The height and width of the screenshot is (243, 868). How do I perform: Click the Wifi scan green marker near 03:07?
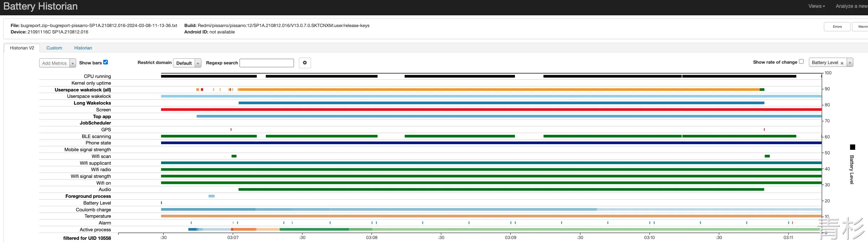(x=234, y=156)
